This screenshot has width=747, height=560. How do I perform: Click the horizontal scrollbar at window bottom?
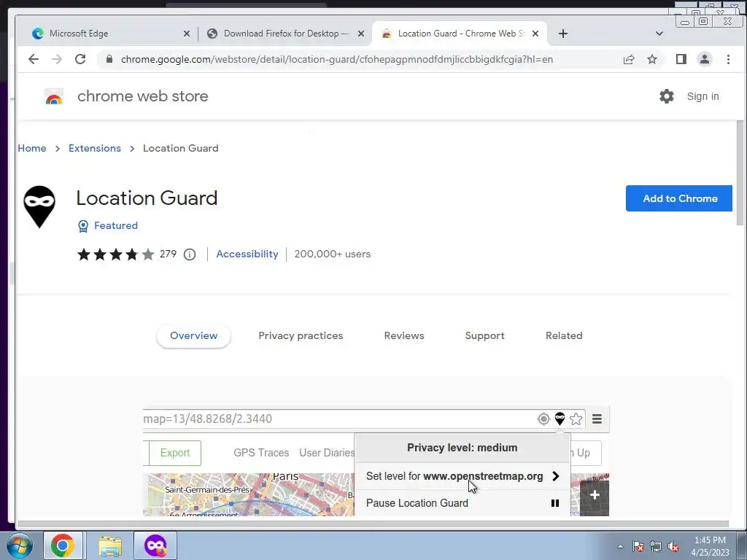[x=373, y=524]
